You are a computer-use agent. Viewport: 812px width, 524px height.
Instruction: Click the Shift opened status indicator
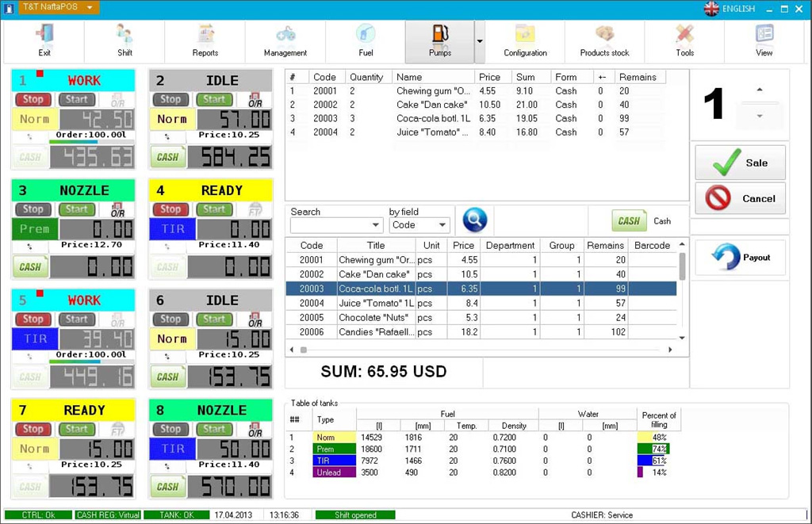coord(355,514)
